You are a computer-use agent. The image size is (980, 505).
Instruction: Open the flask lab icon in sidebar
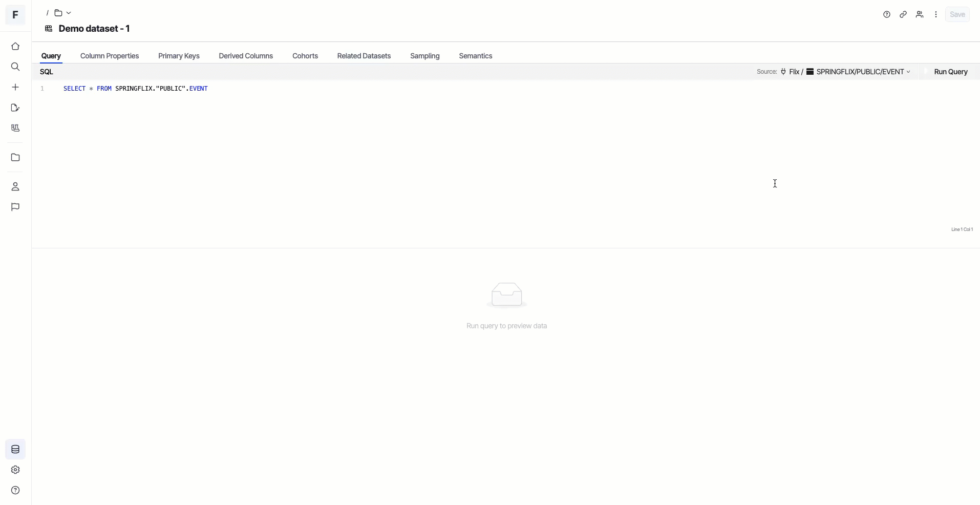click(x=15, y=128)
